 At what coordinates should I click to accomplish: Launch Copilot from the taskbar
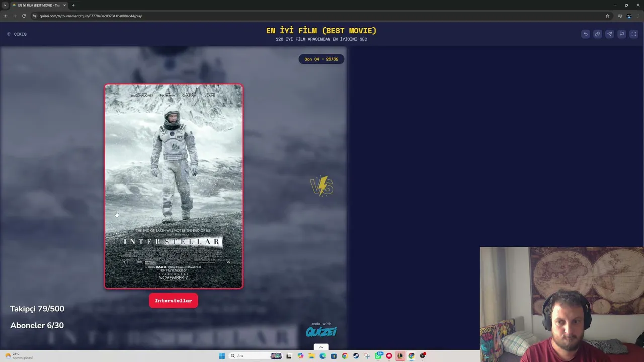300,356
